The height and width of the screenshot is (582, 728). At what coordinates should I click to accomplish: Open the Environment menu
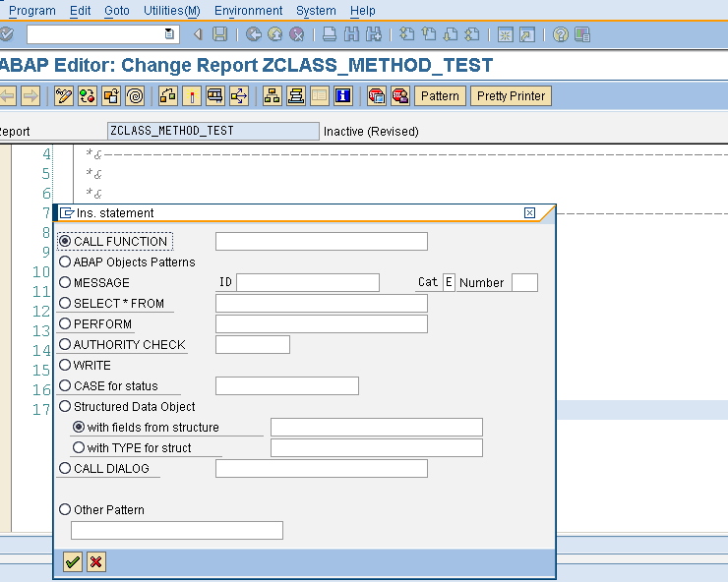click(248, 10)
